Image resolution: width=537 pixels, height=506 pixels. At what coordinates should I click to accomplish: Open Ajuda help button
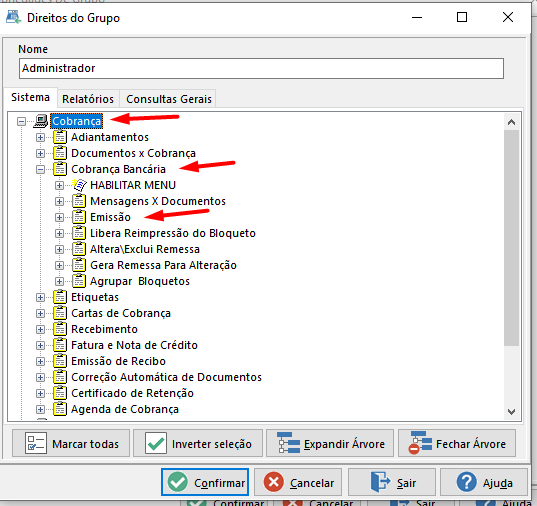484,482
